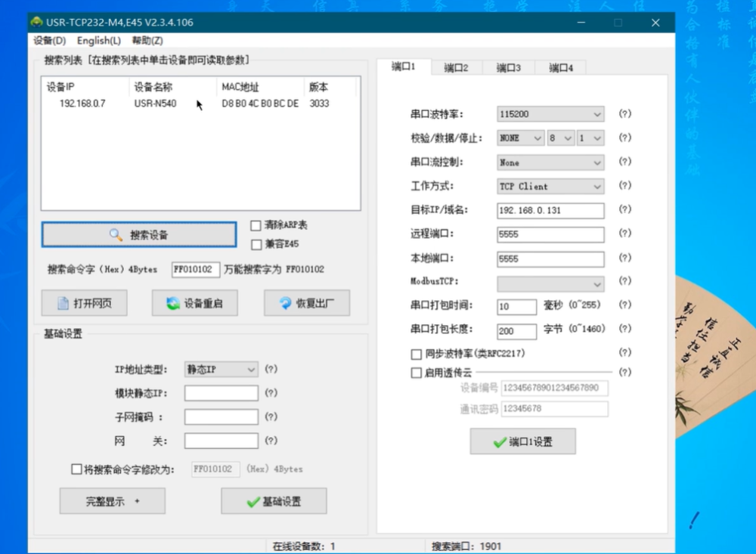Click the green checkmark on 端口1设置 button
The height and width of the screenshot is (554, 756).
click(499, 442)
